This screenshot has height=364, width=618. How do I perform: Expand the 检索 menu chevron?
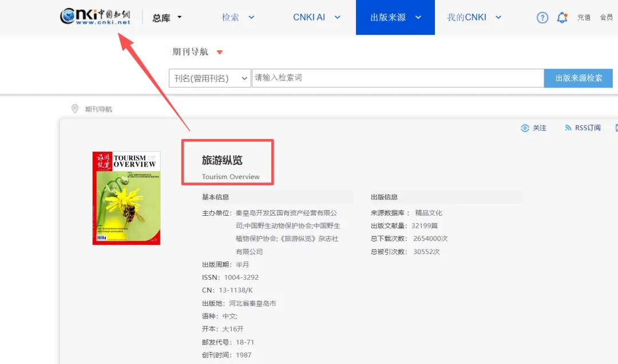click(x=251, y=17)
